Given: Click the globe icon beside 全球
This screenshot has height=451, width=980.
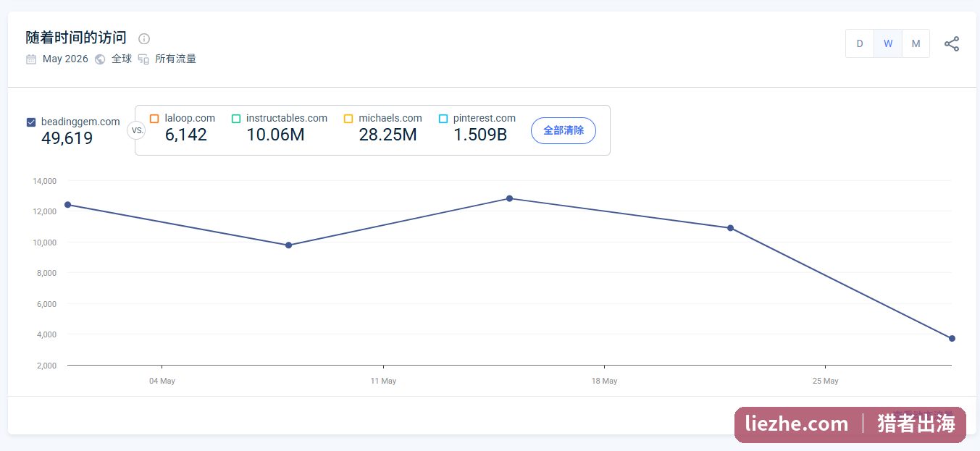Looking at the screenshot, I should (x=100, y=59).
